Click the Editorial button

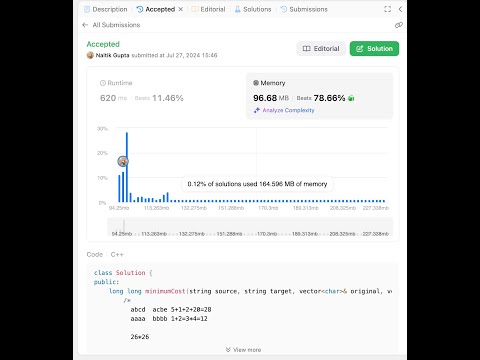pyautogui.click(x=321, y=49)
